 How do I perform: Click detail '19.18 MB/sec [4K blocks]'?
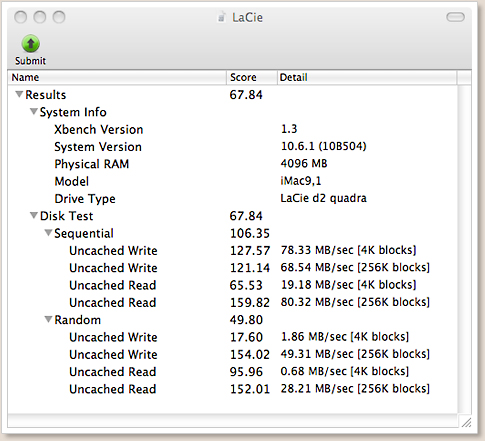coord(348,285)
